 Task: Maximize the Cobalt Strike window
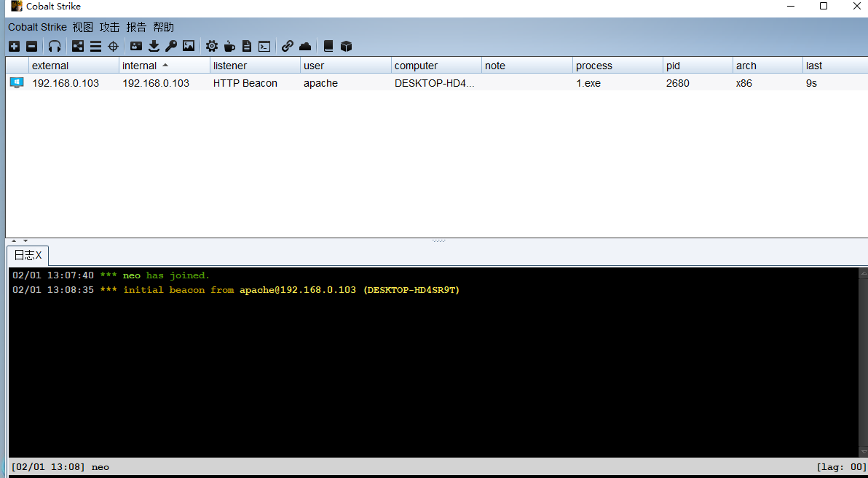tap(824, 6)
